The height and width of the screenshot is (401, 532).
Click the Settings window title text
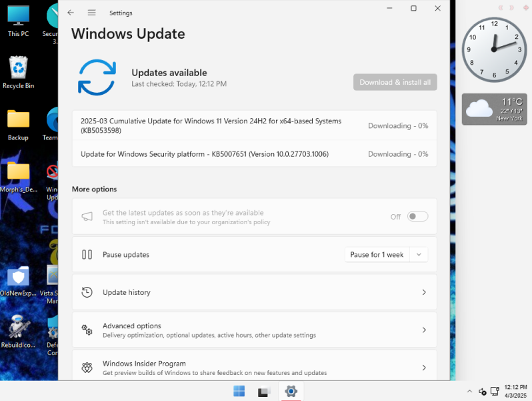tap(121, 13)
